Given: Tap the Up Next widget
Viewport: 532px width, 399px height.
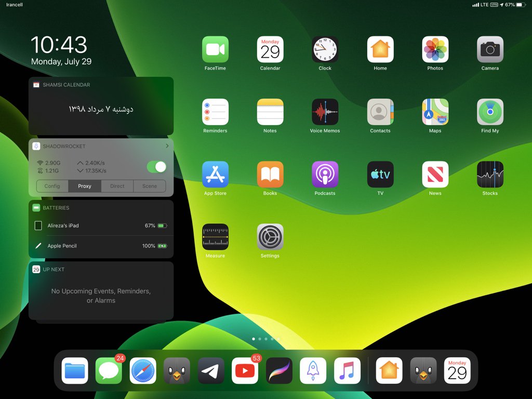Looking at the screenshot, I should pyautogui.click(x=101, y=296).
